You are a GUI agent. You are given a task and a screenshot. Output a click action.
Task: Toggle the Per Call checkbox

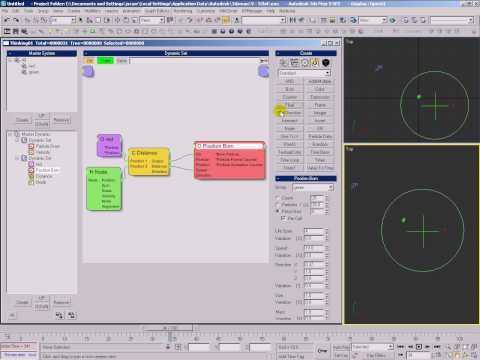tap(283, 218)
